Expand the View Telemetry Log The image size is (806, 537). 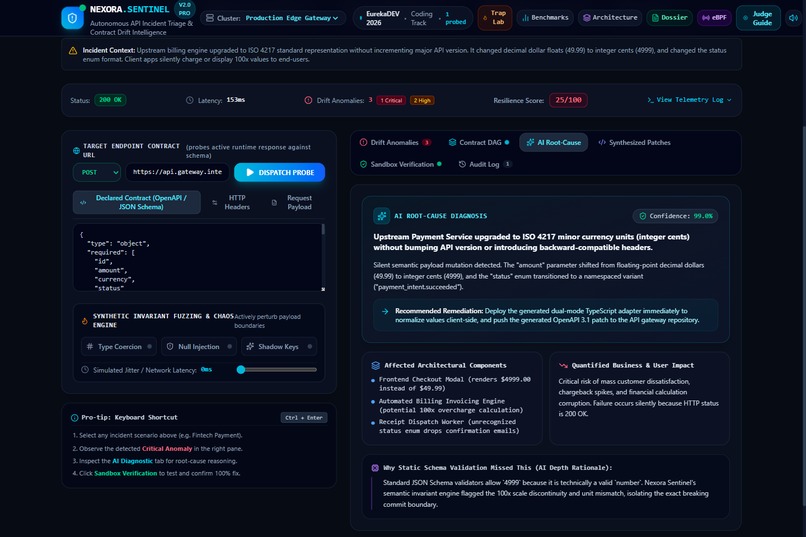(x=689, y=100)
